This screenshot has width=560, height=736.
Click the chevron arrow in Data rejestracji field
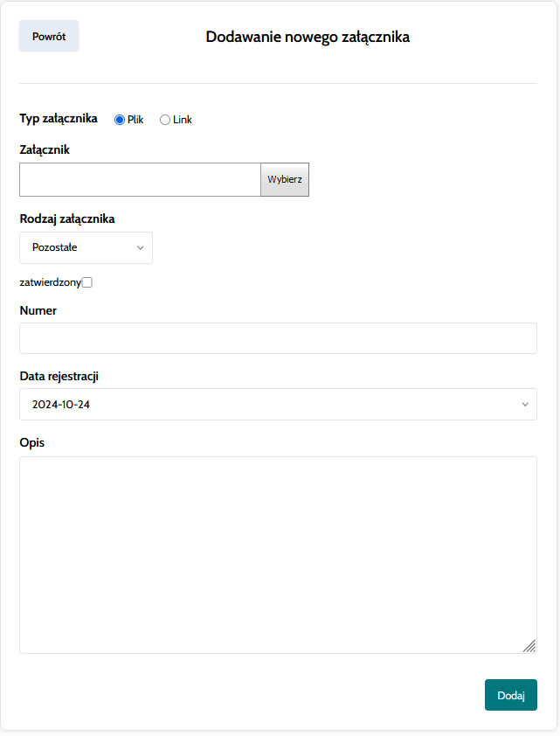(524, 405)
